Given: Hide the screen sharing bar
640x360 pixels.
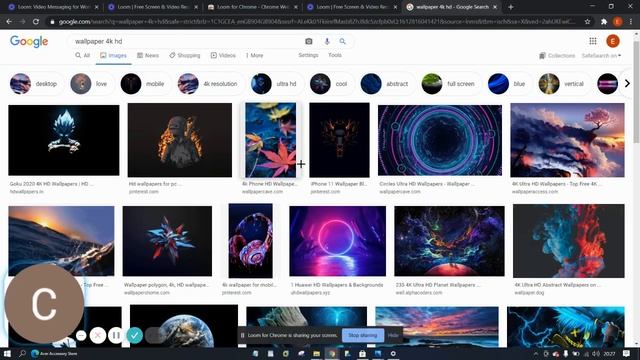Looking at the screenshot, I should tap(393, 335).
